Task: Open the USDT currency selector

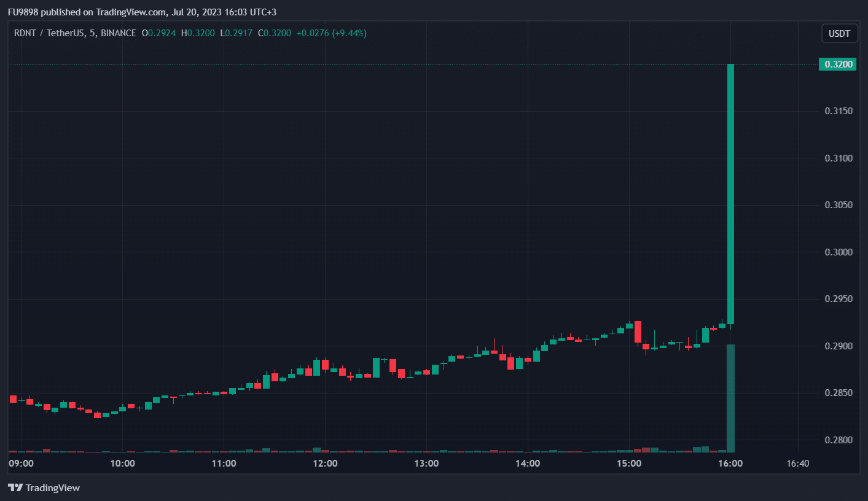Action: click(x=839, y=33)
